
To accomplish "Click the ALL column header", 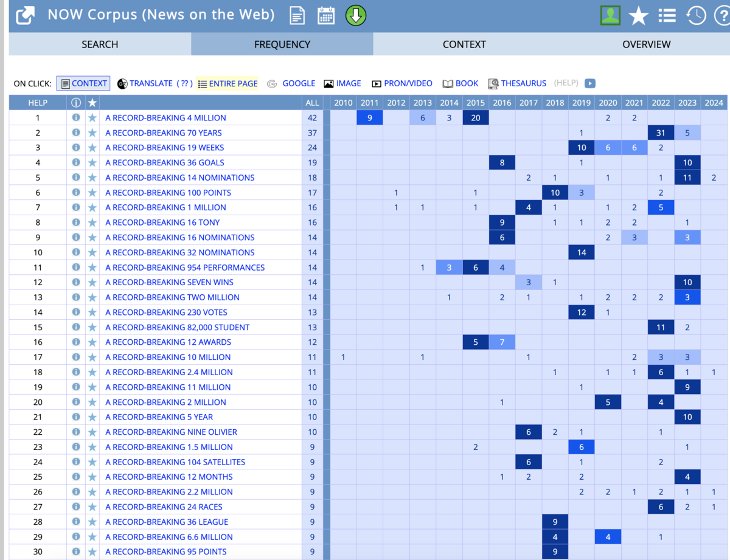I will point(312,103).
